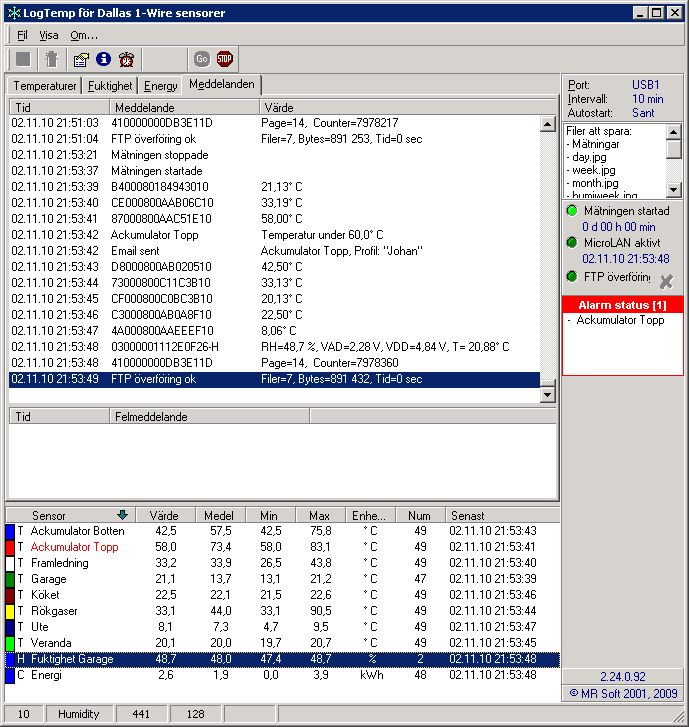Open the Fil menu
Viewport: 689px width, 727px height.
coord(22,35)
